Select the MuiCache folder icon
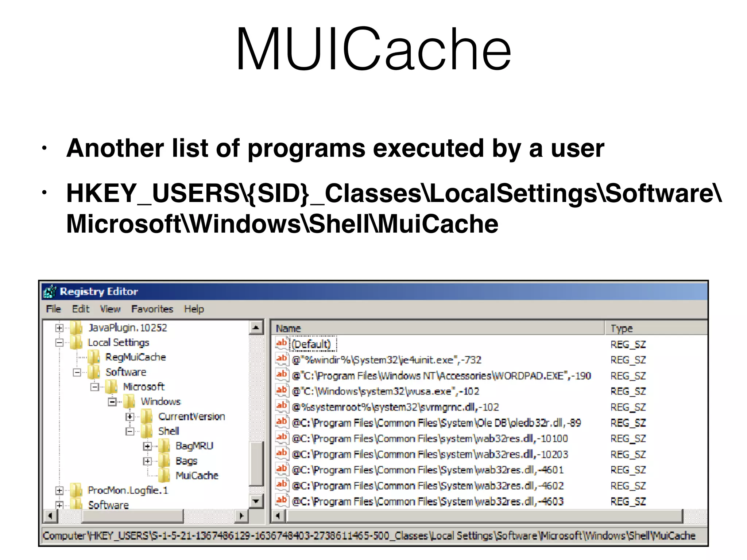The height and width of the screenshot is (560, 747). click(x=164, y=475)
